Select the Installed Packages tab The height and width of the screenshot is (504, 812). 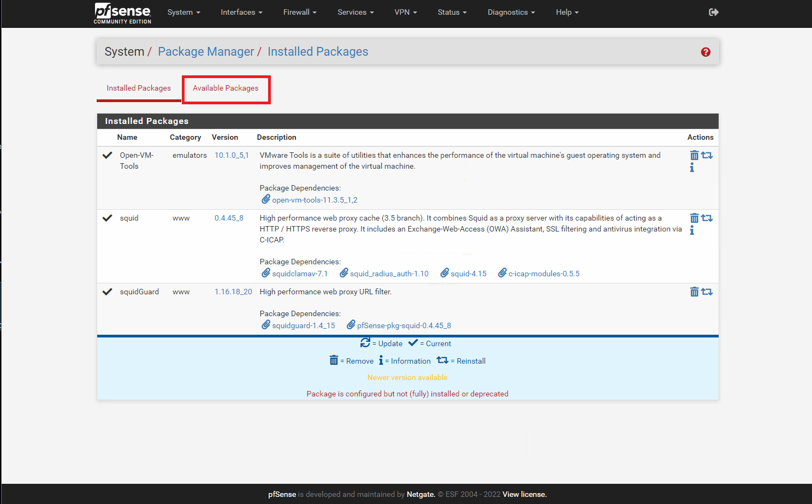[139, 88]
